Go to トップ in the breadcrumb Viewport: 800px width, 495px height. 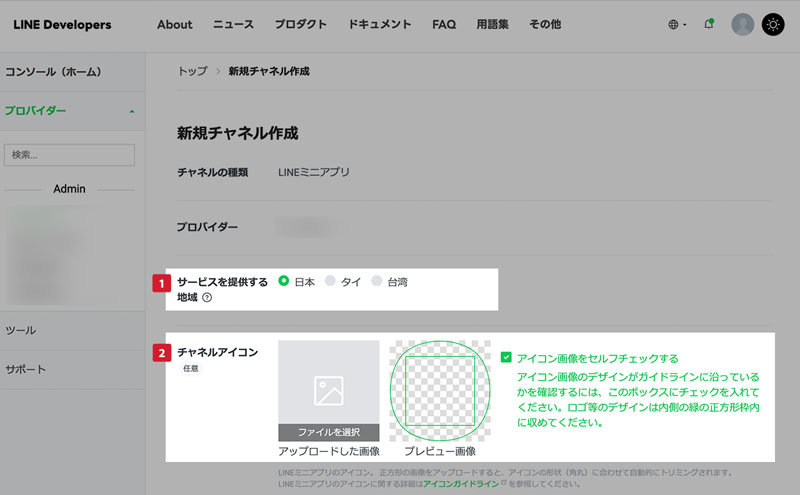(x=192, y=71)
